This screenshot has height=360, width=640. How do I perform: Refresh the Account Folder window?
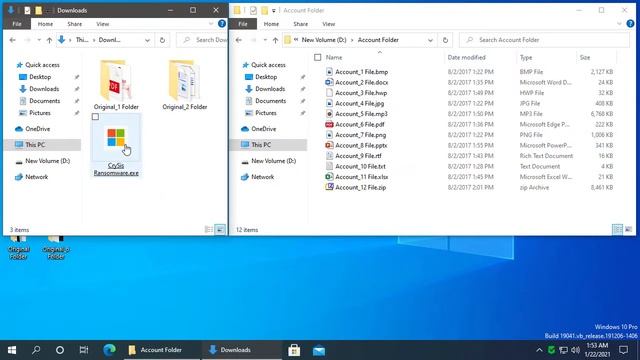pos(445,40)
